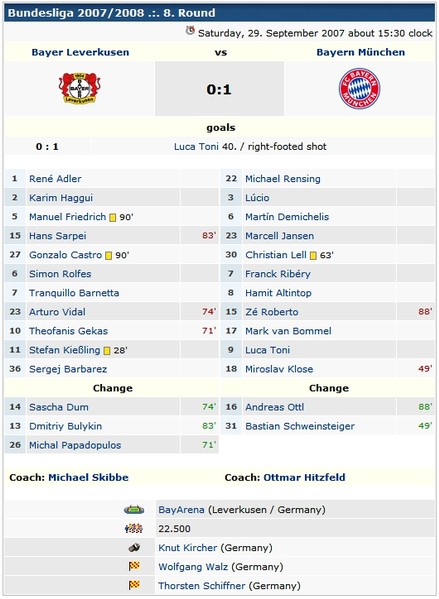This screenshot has width=439, height=599.
Task: Click the flag icon beside Thorsten Schiffner
Action: (x=134, y=585)
